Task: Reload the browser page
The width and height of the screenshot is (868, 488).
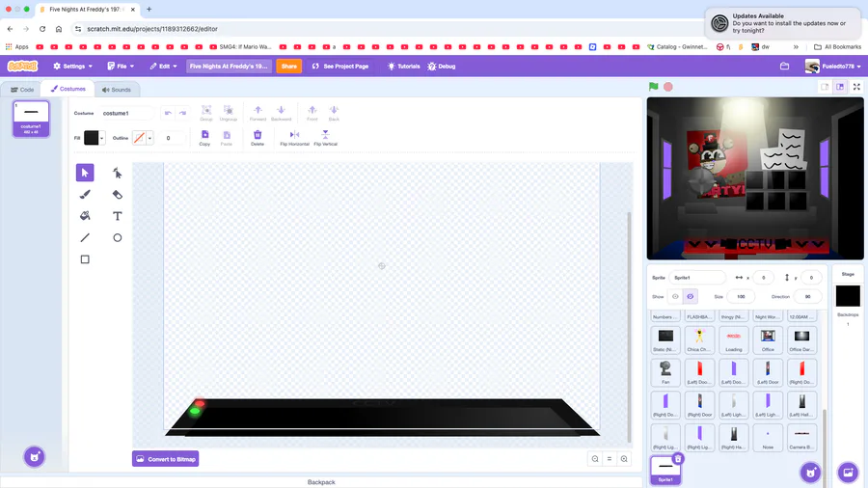Action: (42, 29)
